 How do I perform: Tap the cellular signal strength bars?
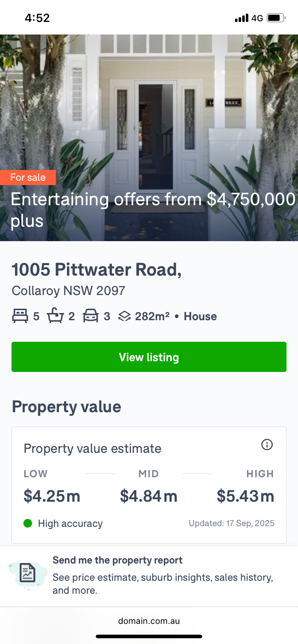click(x=241, y=18)
